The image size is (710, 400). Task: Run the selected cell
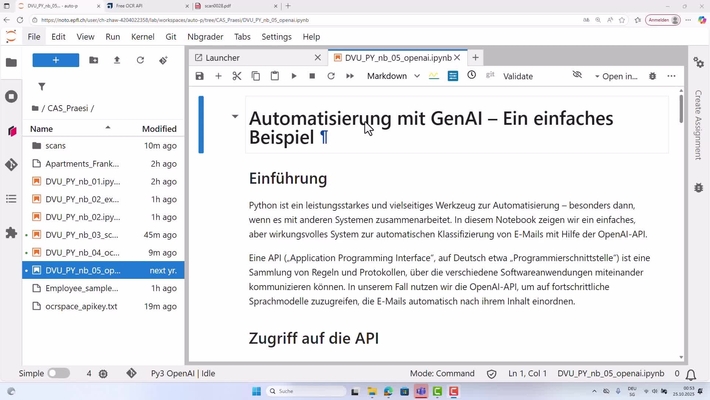pos(294,76)
